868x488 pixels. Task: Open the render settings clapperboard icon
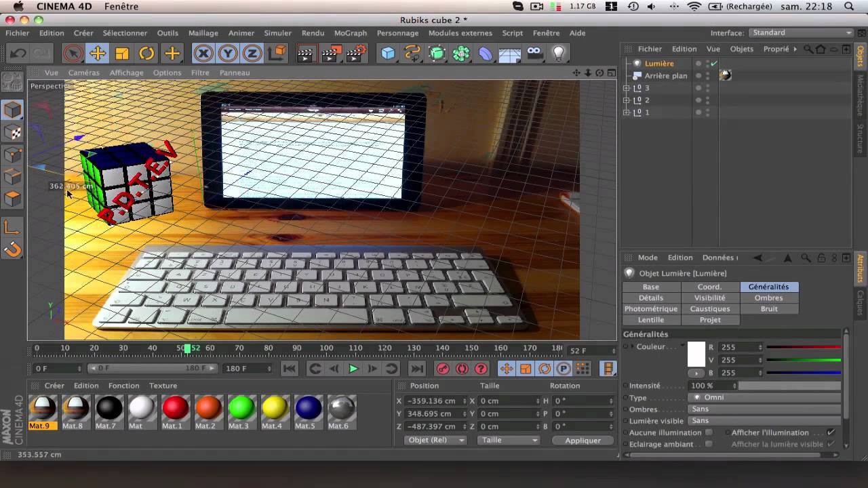click(x=356, y=53)
